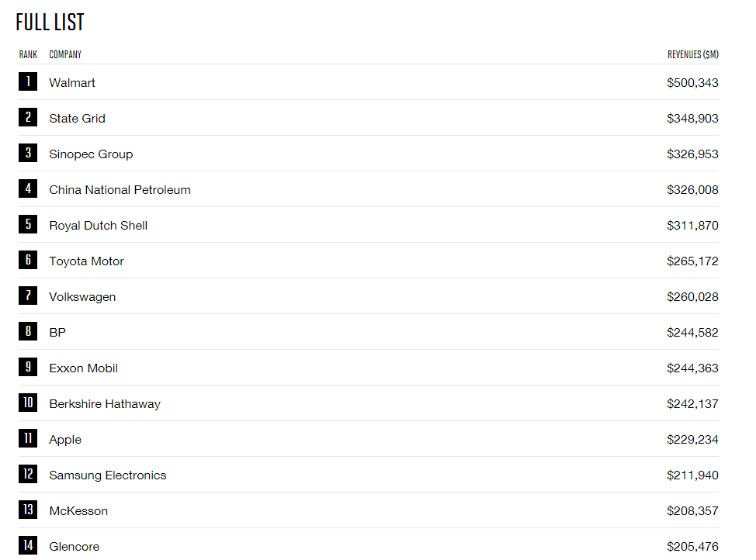This screenshot has height=560, width=756.
Task: Select the rank 8 badge for BP
Action: (x=28, y=331)
